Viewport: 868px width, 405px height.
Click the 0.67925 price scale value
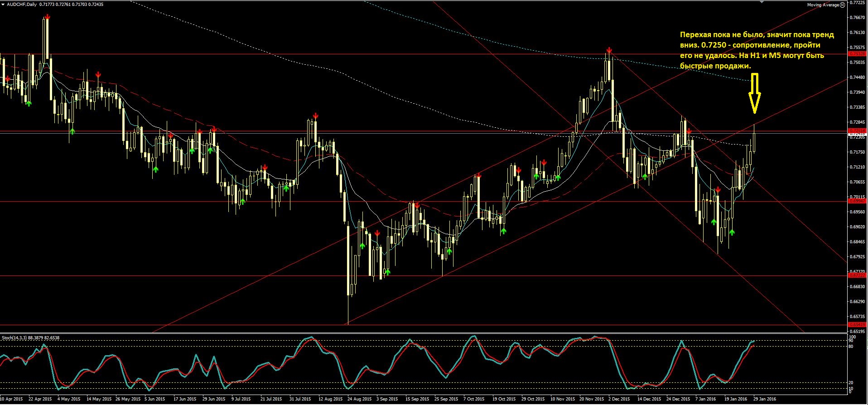(857, 257)
